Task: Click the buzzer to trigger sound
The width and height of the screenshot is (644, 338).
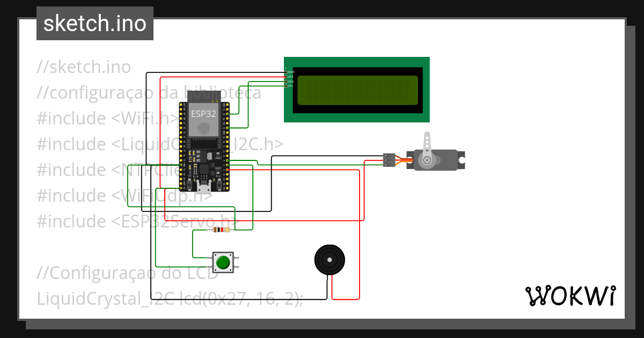Action: pos(330,259)
